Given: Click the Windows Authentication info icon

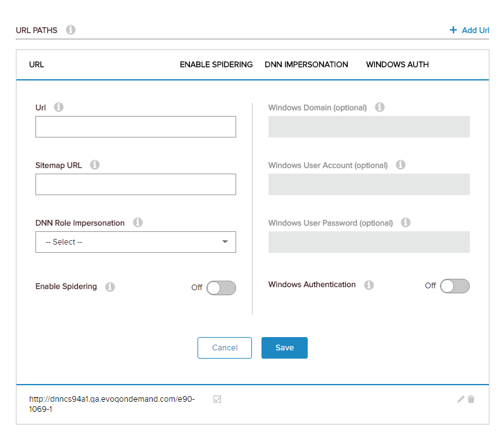Looking at the screenshot, I should pos(369,285).
